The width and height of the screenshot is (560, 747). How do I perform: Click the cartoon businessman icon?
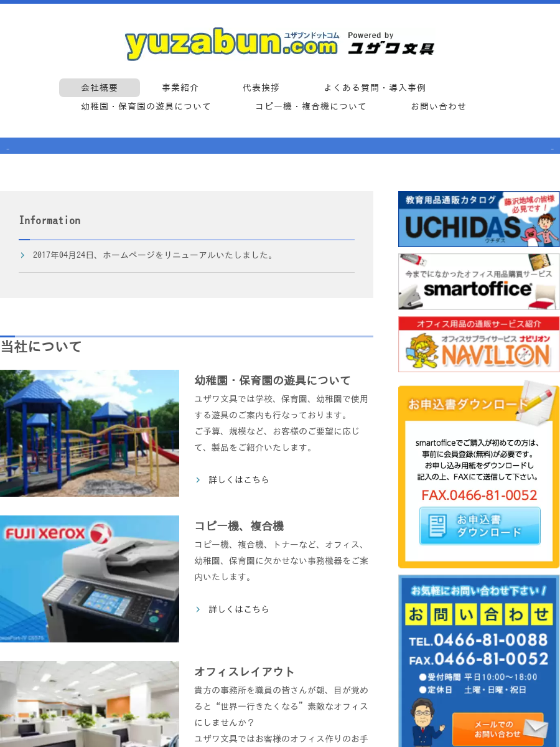point(426,722)
